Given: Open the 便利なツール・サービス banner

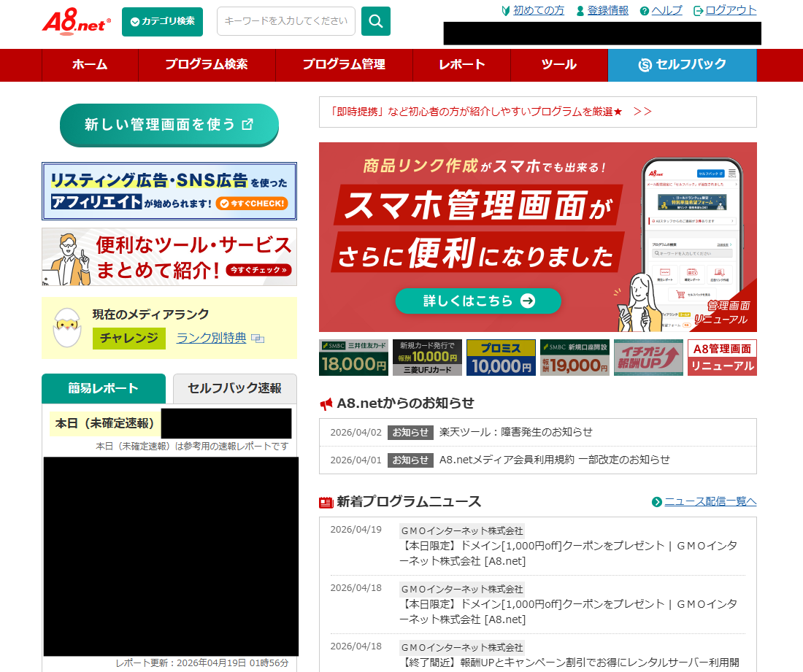Looking at the screenshot, I should pyautogui.click(x=169, y=257).
